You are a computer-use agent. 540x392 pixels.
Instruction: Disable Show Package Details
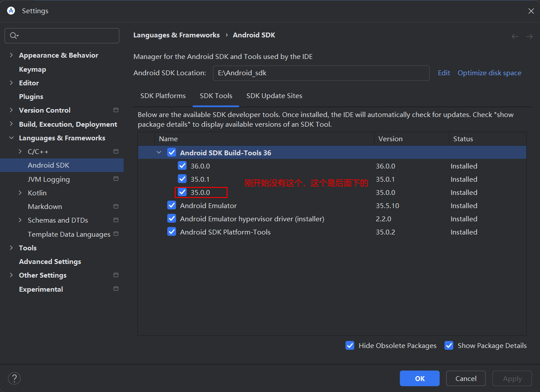pyautogui.click(x=449, y=345)
